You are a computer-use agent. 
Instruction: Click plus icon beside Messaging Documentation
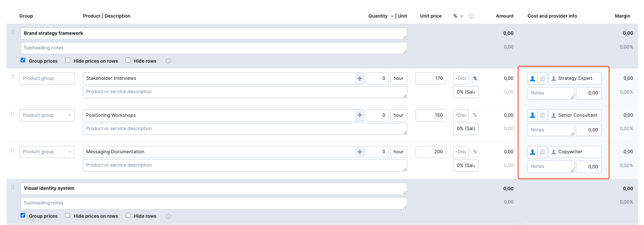pyautogui.click(x=360, y=152)
